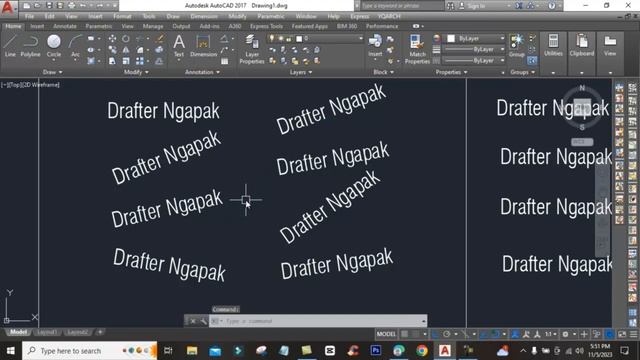Image resolution: width=640 pixels, height=360 pixels.
Task: Expand the Modify panel
Action: coord(136,72)
